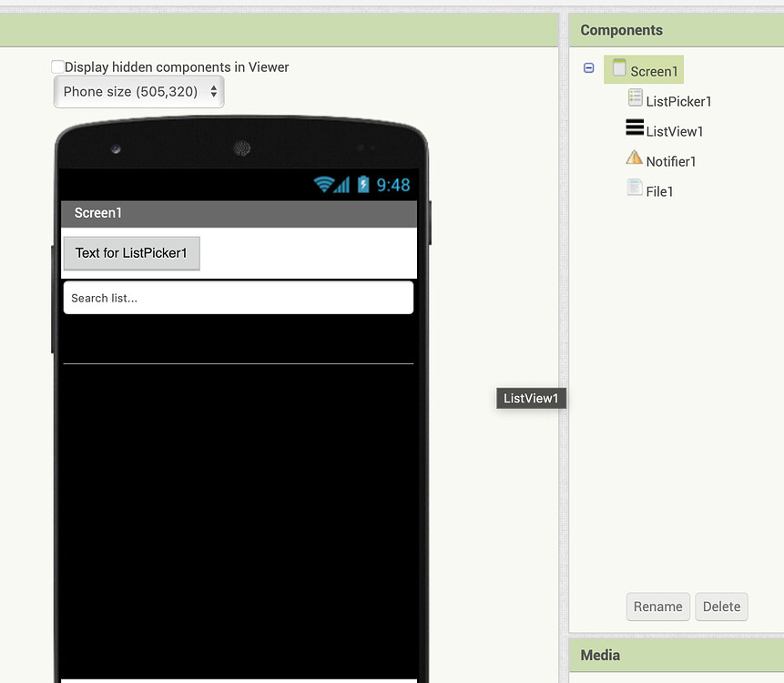Select the ListPicker1 component icon

tap(634, 100)
